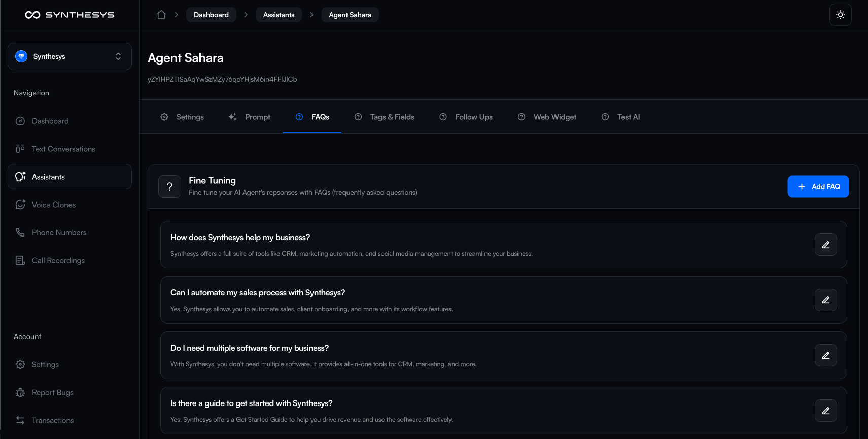Click the 'Can I automate my sales process' question

pos(258,292)
